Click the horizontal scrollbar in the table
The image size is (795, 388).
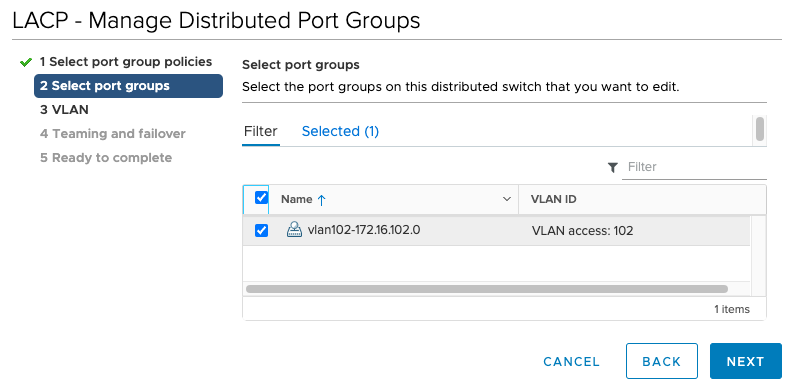pos(487,289)
